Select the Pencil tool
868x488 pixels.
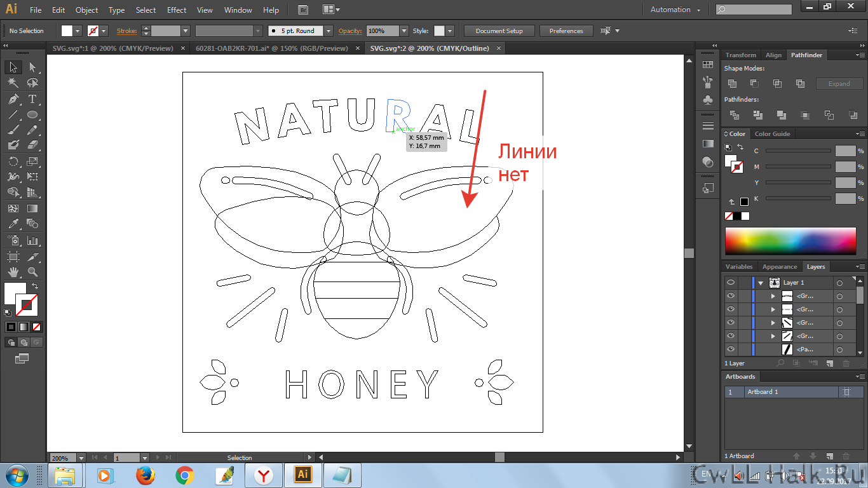[x=32, y=130]
